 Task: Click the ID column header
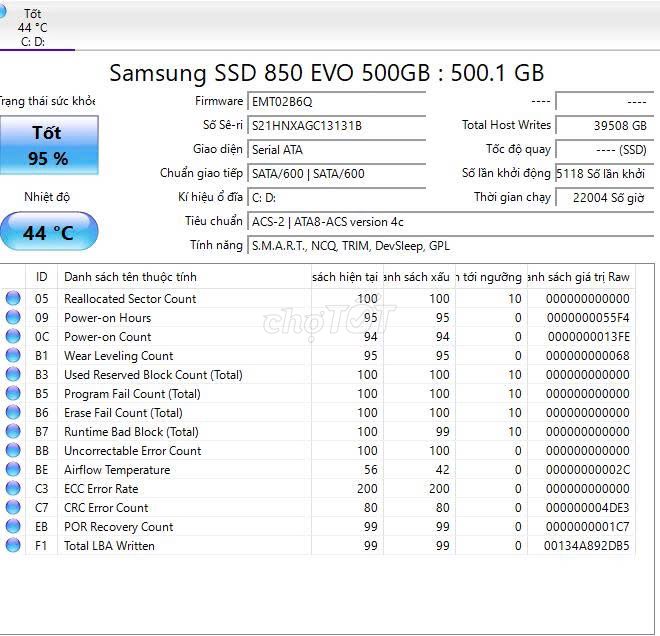pyautogui.click(x=42, y=277)
